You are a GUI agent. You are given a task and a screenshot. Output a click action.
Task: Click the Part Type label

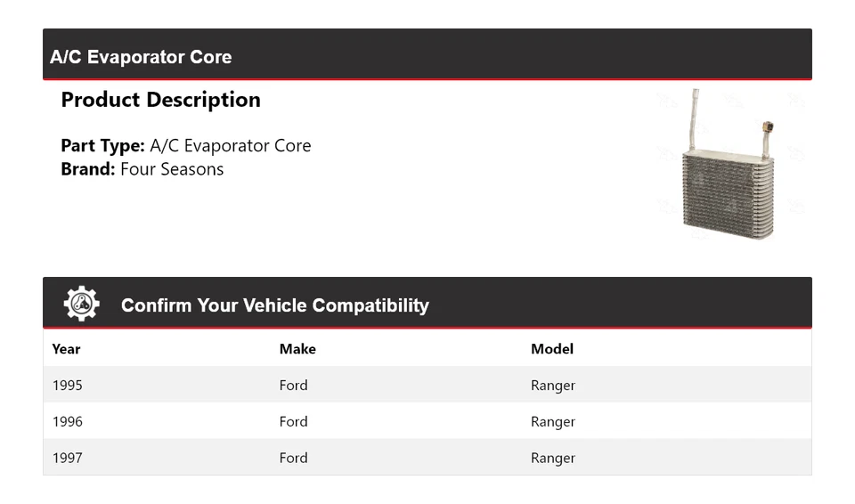[x=102, y=146]
